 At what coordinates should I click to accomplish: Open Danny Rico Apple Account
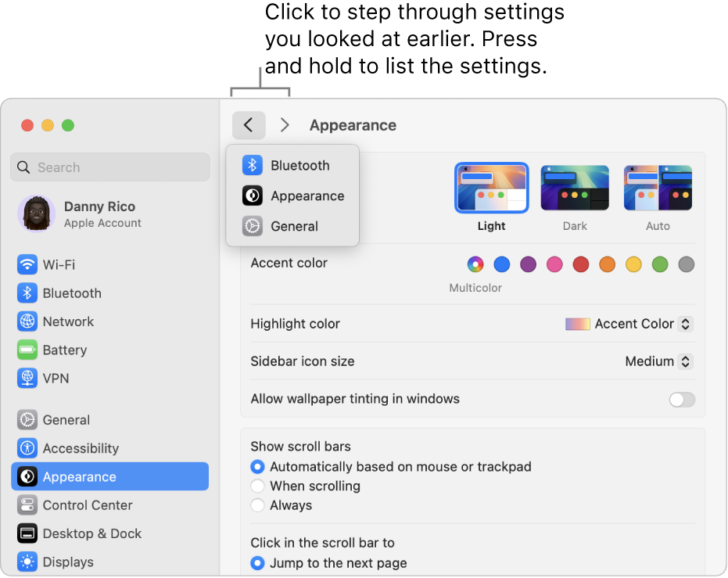110,214
